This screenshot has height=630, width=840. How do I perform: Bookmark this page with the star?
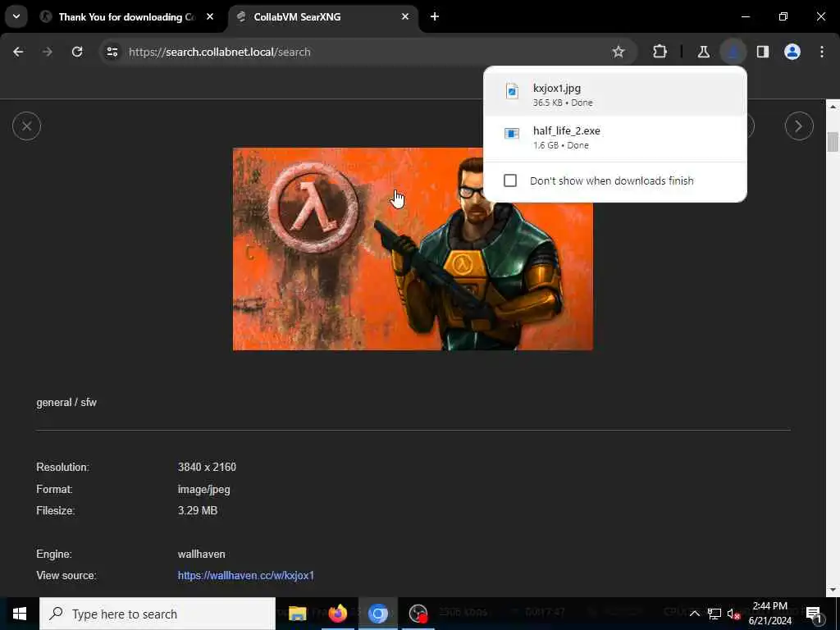619,52
